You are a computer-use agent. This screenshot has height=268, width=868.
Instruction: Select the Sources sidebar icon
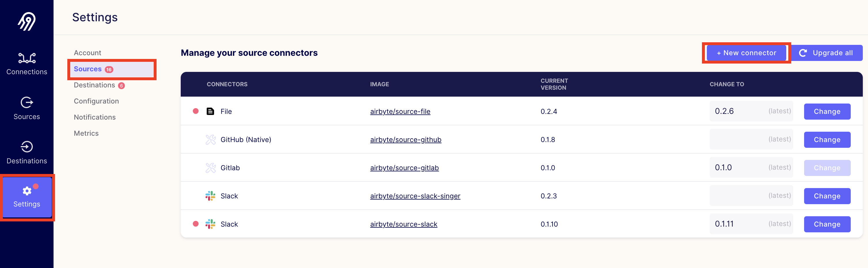click(x=27, y=102)
